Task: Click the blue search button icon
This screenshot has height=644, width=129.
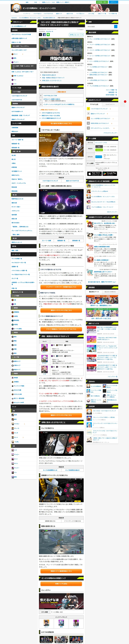Action: point(116,27)
